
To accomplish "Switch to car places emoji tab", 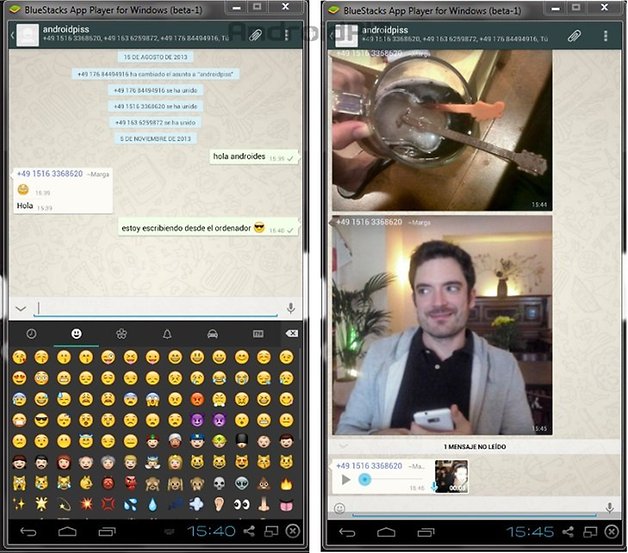I will tap(213, 334).
